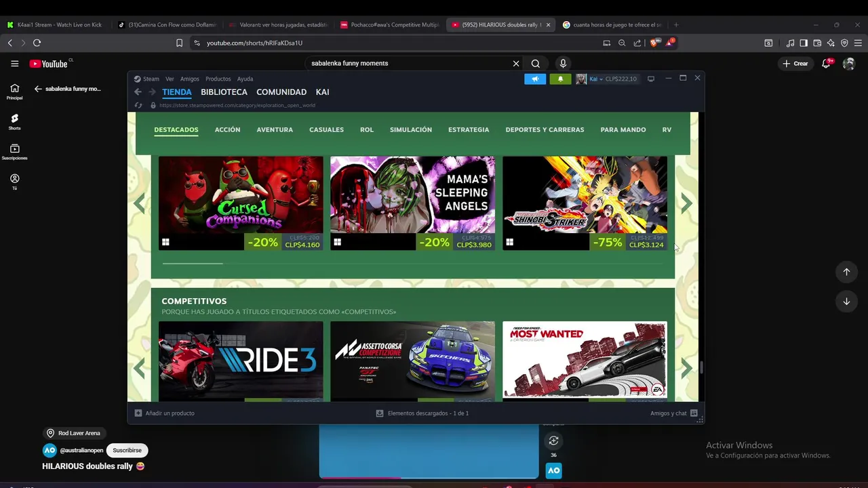868x488 pixels.
Task: Switch Steam to Big Picture mode
Action: [x=651, y=79]
